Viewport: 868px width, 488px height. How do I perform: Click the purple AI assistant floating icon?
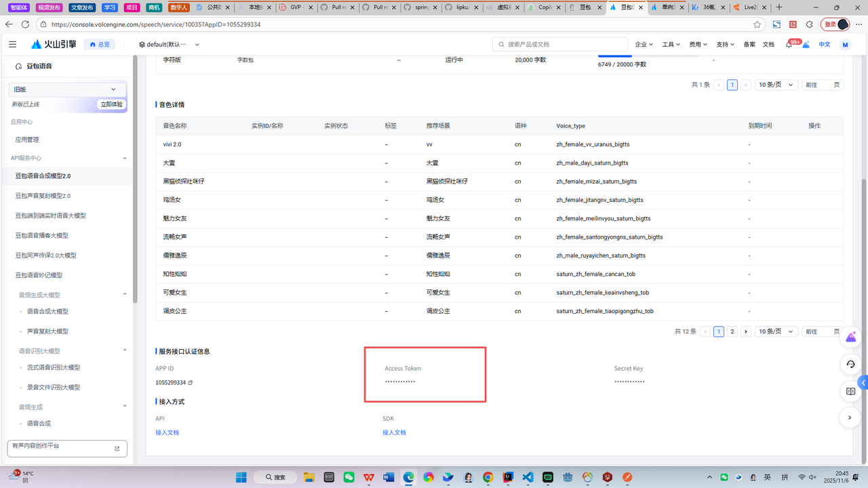click(x=850, y=337)
